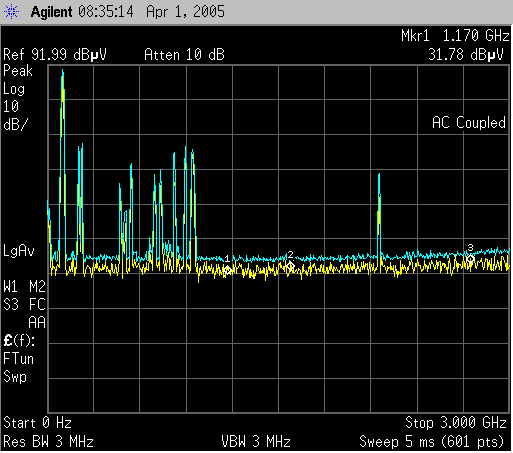Click the Sweep 5 ms (601 pts) label
513x453 pixels.
(x=432, y=442)
